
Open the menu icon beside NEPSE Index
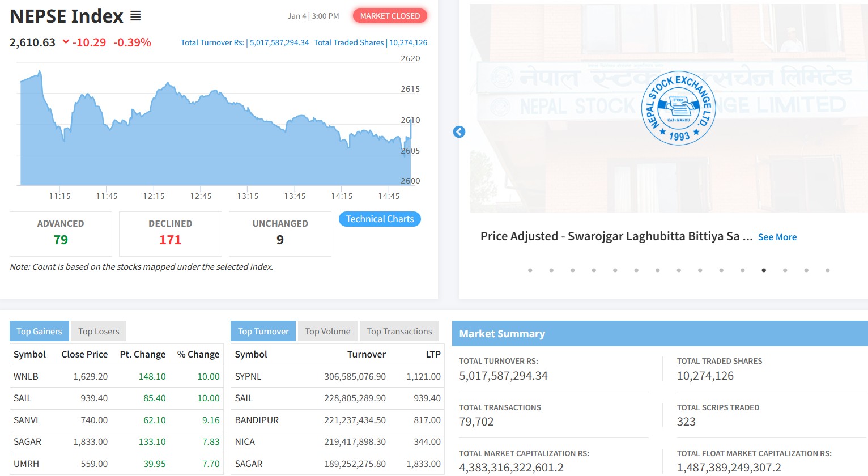coord(135,16)
